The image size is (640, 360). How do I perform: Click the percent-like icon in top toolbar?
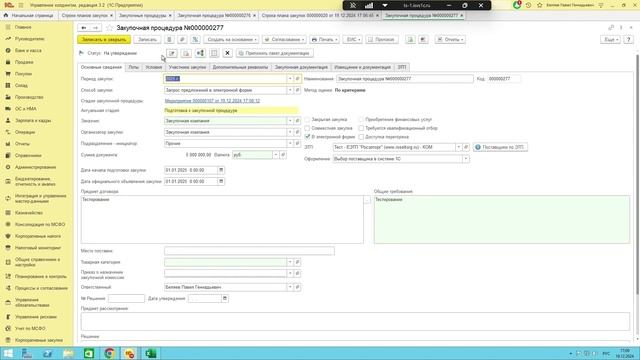point(195,40)
